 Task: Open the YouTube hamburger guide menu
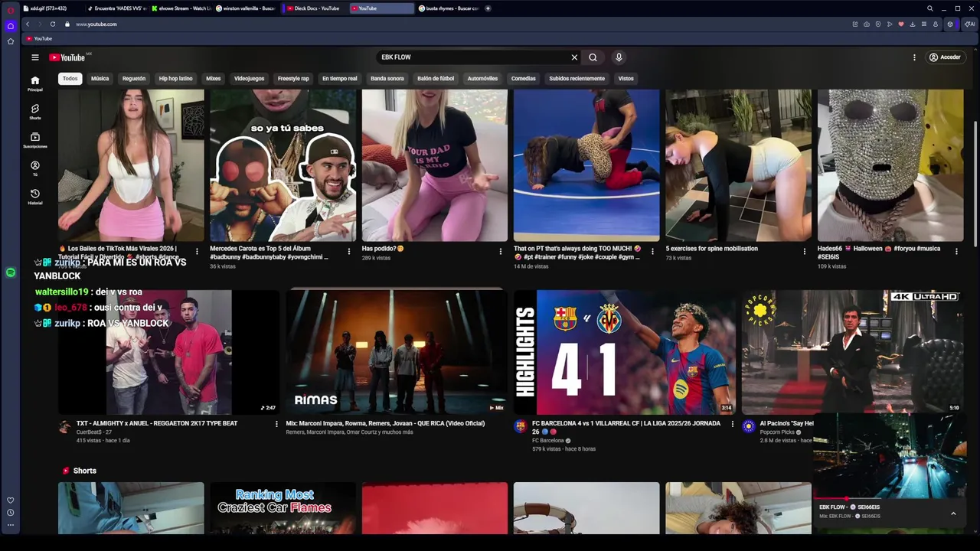coord(35,57)
